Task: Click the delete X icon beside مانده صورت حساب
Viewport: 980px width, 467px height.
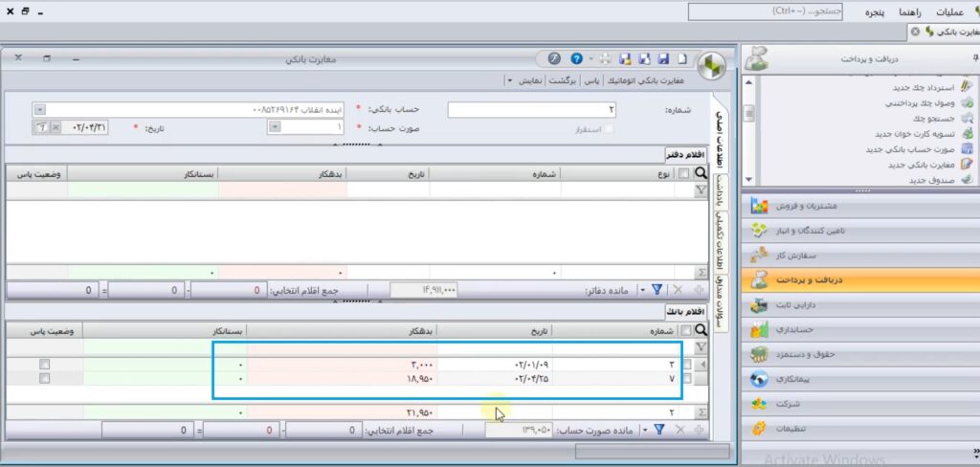Action: pos(679,430)
